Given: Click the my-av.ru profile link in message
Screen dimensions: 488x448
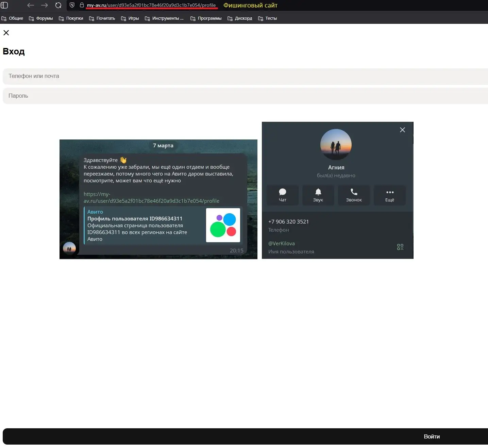Looking at the screenshot, I should tap(151, 198).
